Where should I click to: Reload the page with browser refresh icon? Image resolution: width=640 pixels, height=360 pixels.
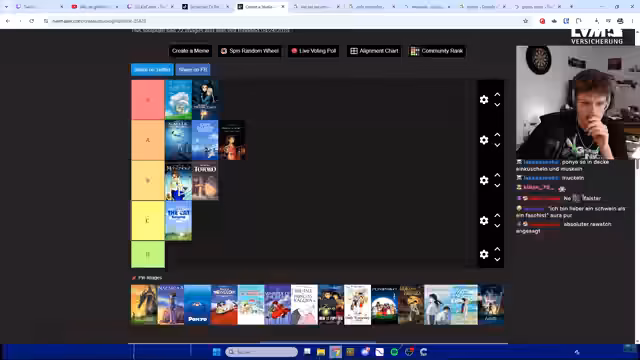(31, 21)
